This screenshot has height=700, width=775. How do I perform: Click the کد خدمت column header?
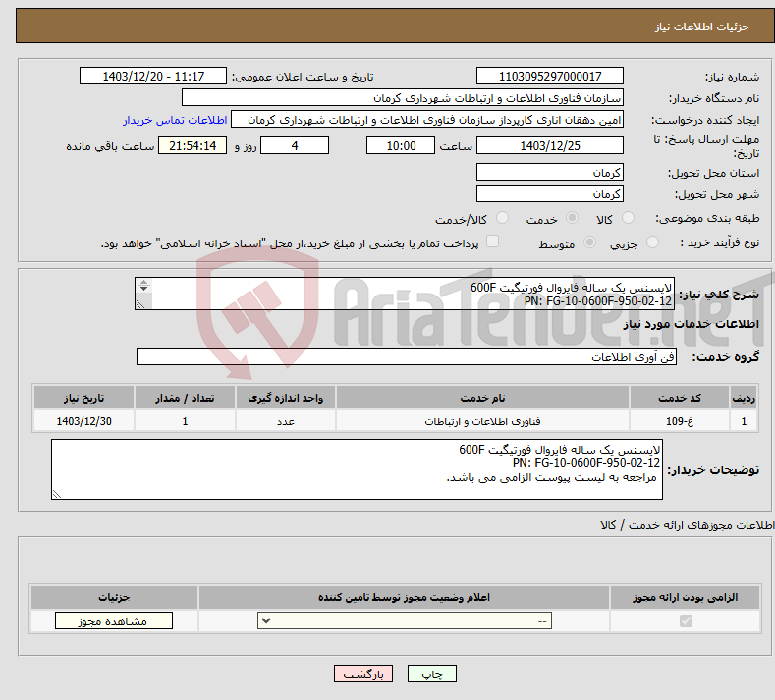click(680, 398)
